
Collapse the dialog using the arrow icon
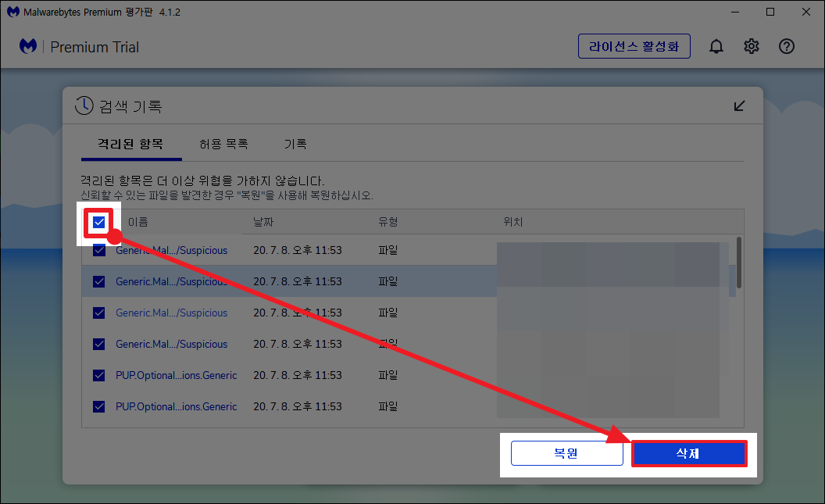[739, 105]
